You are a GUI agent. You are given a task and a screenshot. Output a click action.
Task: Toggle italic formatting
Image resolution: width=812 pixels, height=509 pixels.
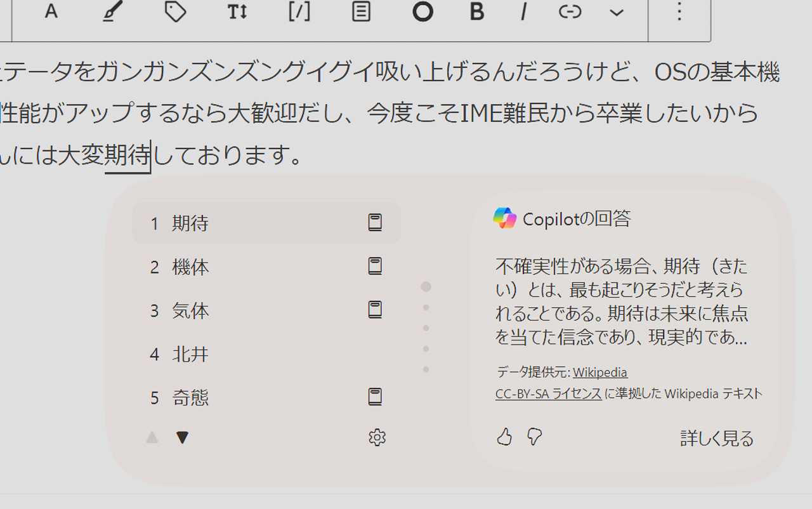point(523,11)
